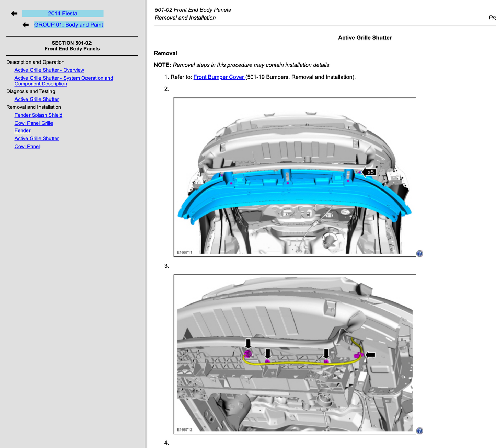The width and height of the screenshot is (496, 448).
Task: Follow the Front Bumper Cover reference link
Action: pyautogui.click(x=219, y=77)
